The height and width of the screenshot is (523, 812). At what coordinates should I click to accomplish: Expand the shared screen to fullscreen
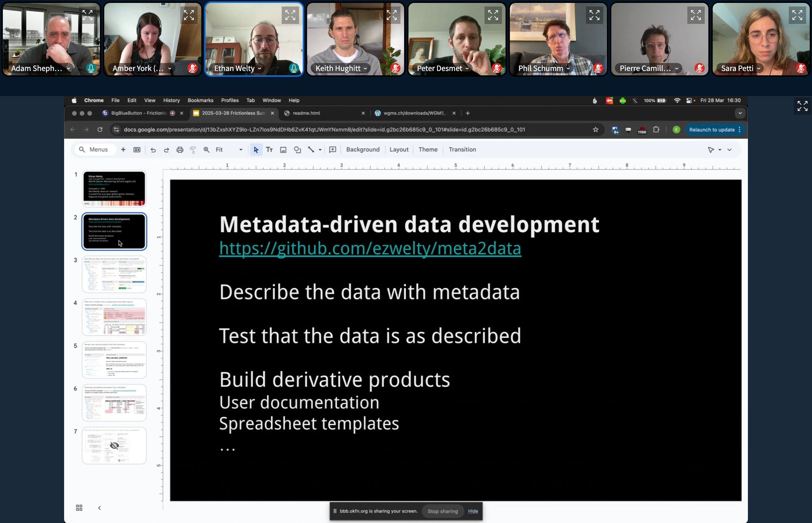pyautogui.click(x=802, y=106)
